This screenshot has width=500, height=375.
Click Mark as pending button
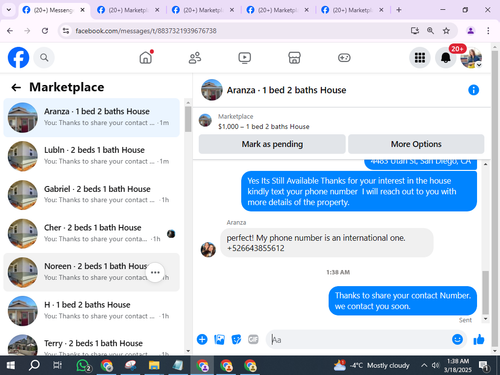point(272,144)
